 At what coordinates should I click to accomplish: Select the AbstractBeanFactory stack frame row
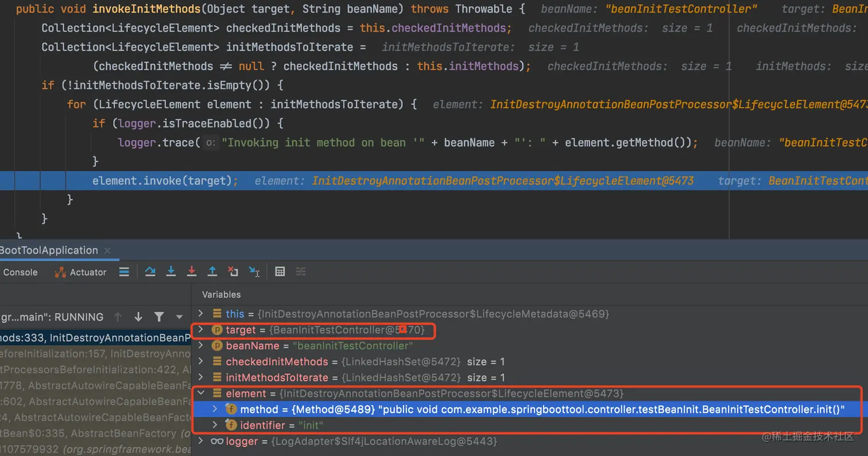pos(95,434)
